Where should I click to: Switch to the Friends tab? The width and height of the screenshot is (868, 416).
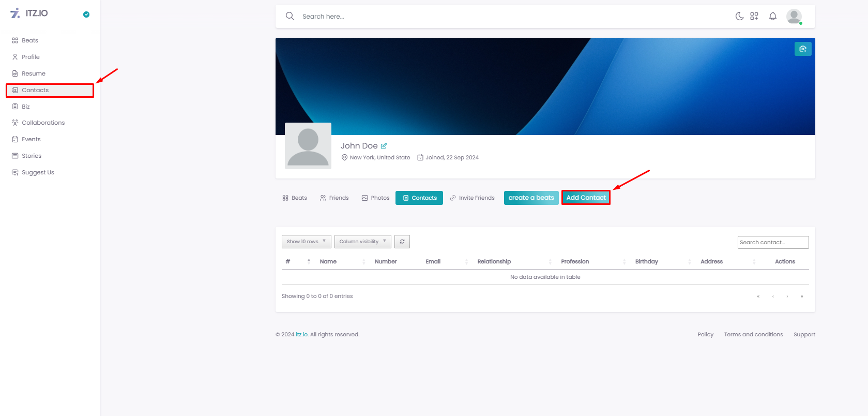point(334,198)
